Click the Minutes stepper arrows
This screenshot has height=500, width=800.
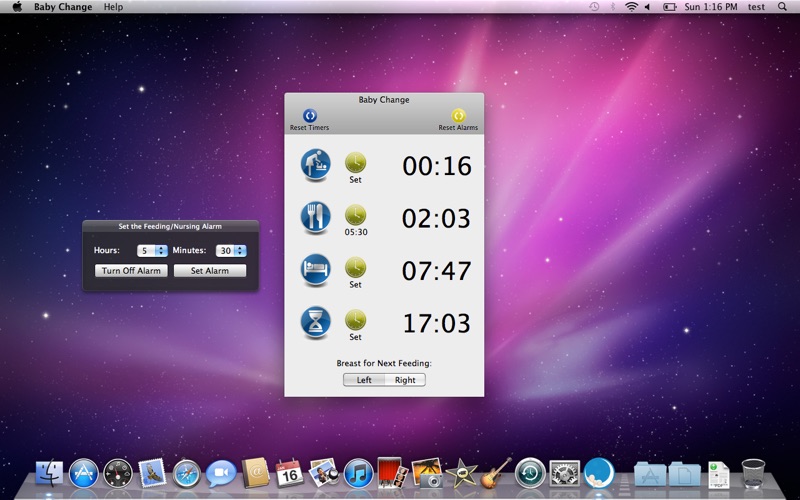pos(240,251)
